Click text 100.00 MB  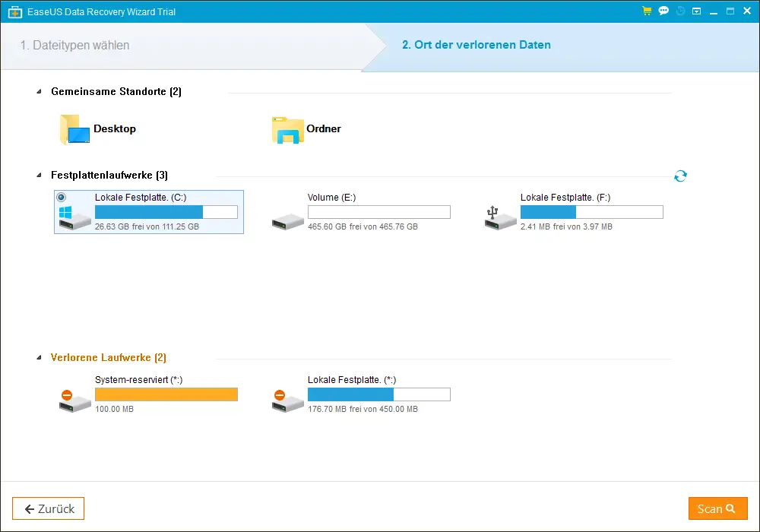115,409
